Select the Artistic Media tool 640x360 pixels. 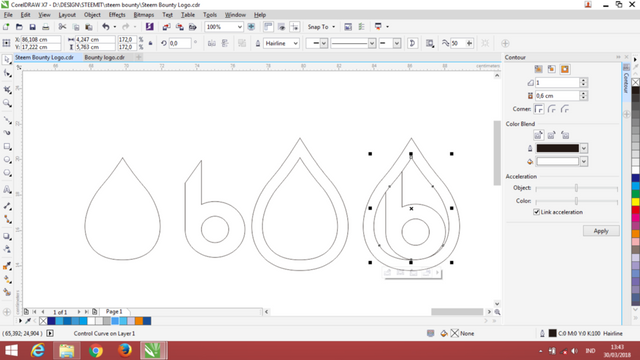tap(7, 133)
